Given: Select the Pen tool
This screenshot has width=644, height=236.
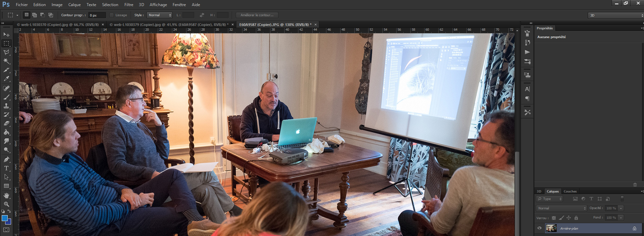Looking at the screenshot, I should 6,159.
